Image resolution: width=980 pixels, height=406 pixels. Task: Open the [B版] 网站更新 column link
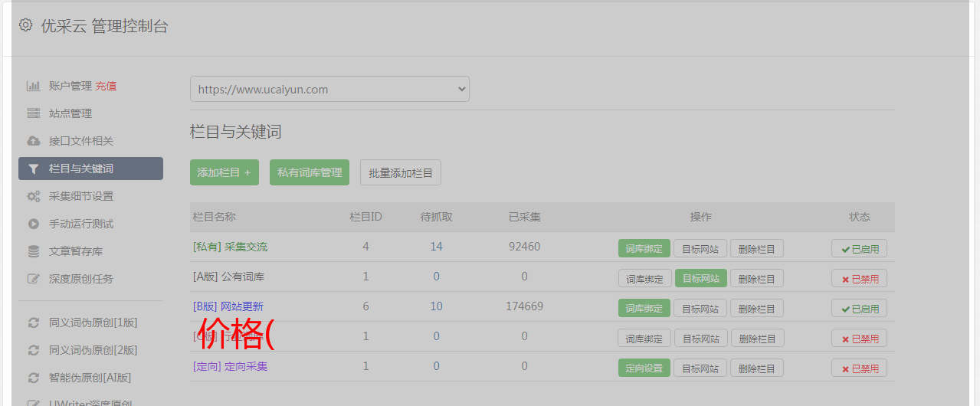coord(228,306)
